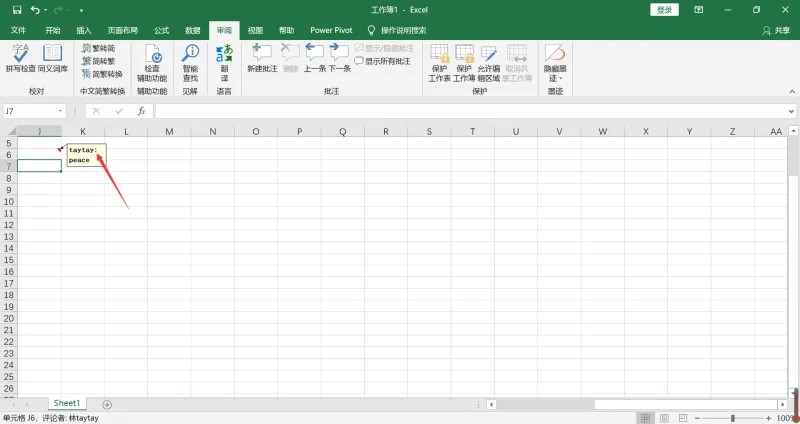Image resolution: width=800 pixels, height=424 pixels.
Task: Switch to the 帮助 Help tab
Action: pos(286,30)
